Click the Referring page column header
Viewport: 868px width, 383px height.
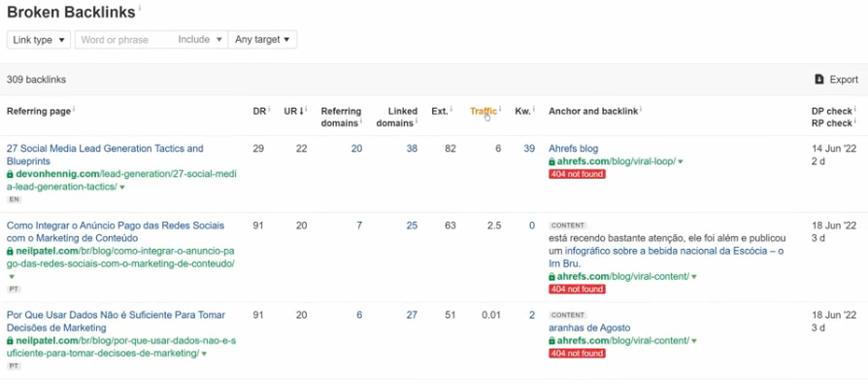(x=39, y=111)
